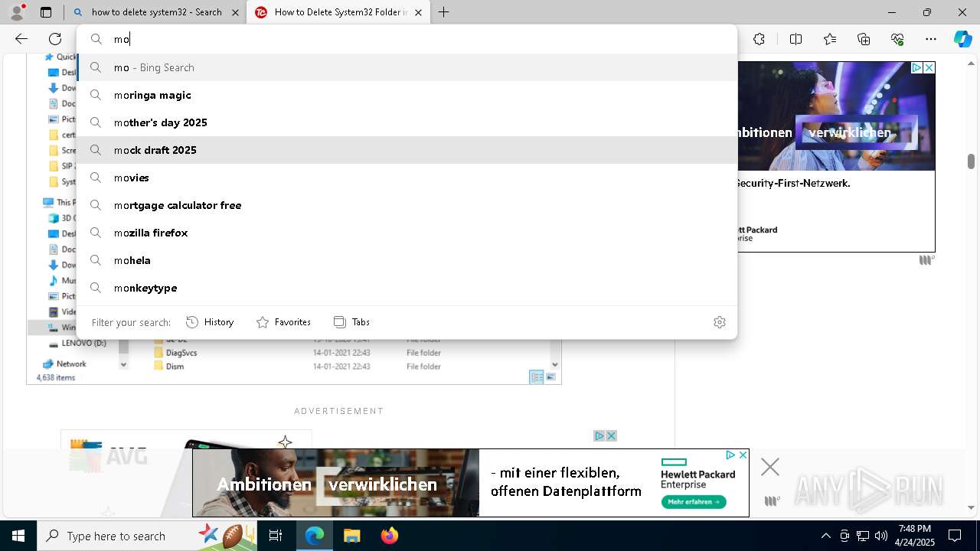980x551 pixels.
Task: Open the volume control tray icon
Action: coord(880,536)
